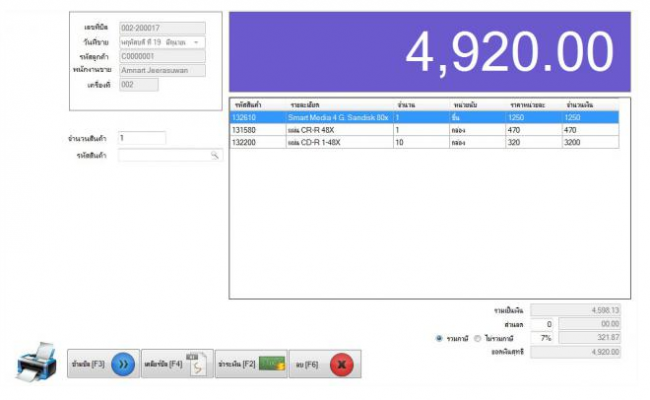Click the [F4] button with document icon
Viewport: 650px width, 400px height.
[x=177, y=364]
